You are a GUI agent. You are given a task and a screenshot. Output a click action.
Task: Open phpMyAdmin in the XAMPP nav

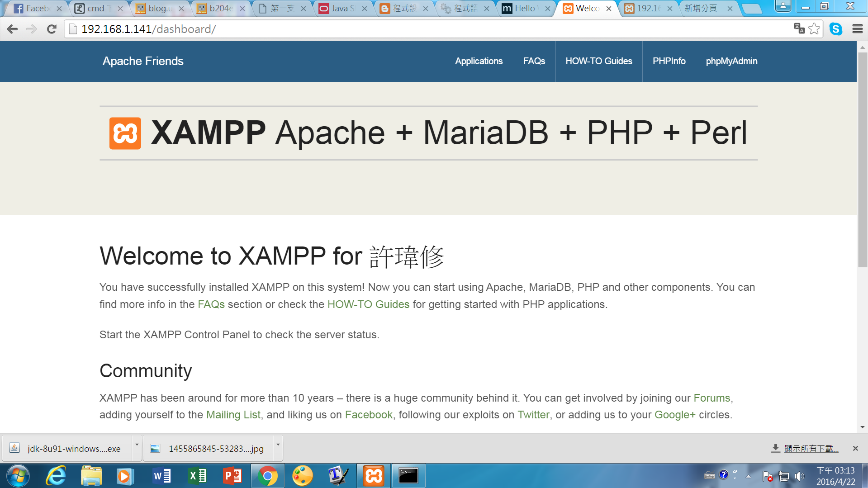(731, 61)
